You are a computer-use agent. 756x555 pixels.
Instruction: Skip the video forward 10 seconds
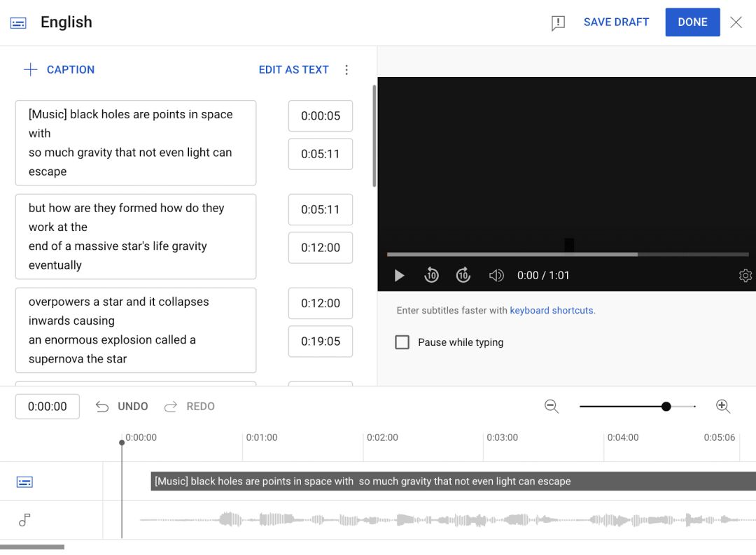(x=463, y=275)
